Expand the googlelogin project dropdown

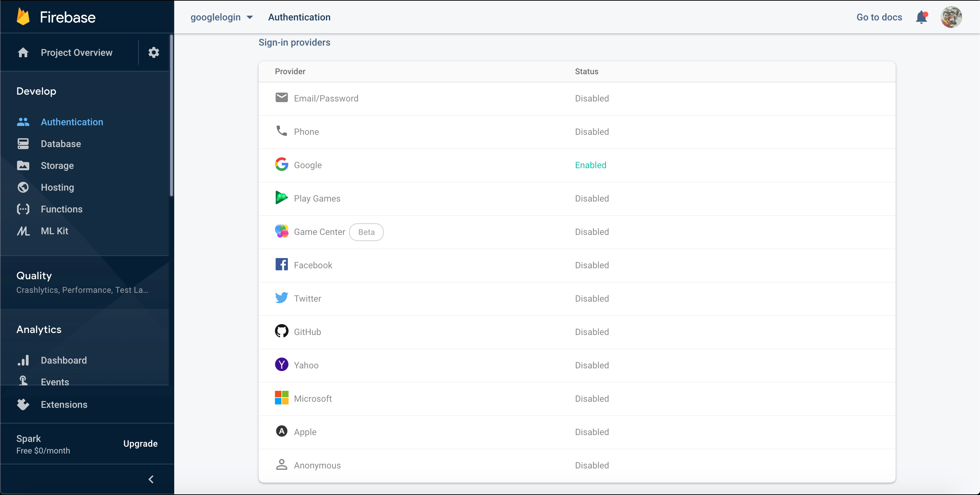[222, 17]
